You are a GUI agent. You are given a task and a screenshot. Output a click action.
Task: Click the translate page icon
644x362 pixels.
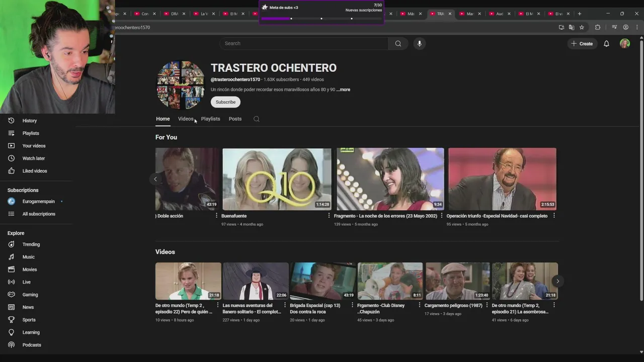pyautogui.click(x=572, y=27)
